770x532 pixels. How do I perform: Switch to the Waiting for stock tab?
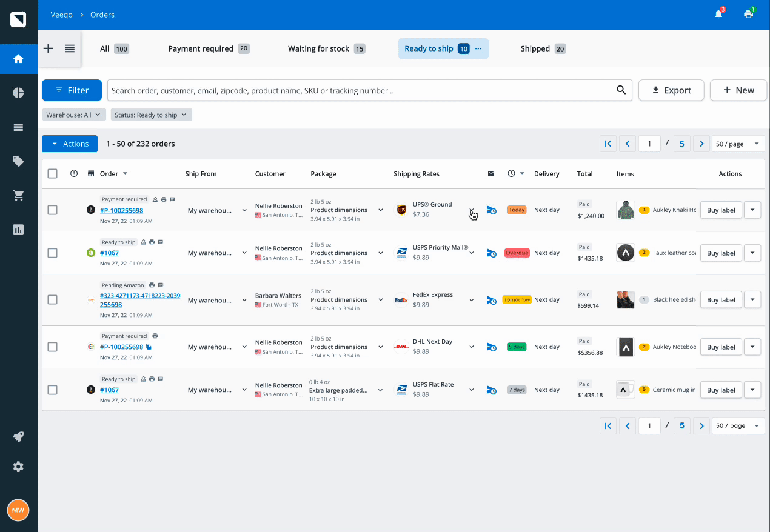326,49
